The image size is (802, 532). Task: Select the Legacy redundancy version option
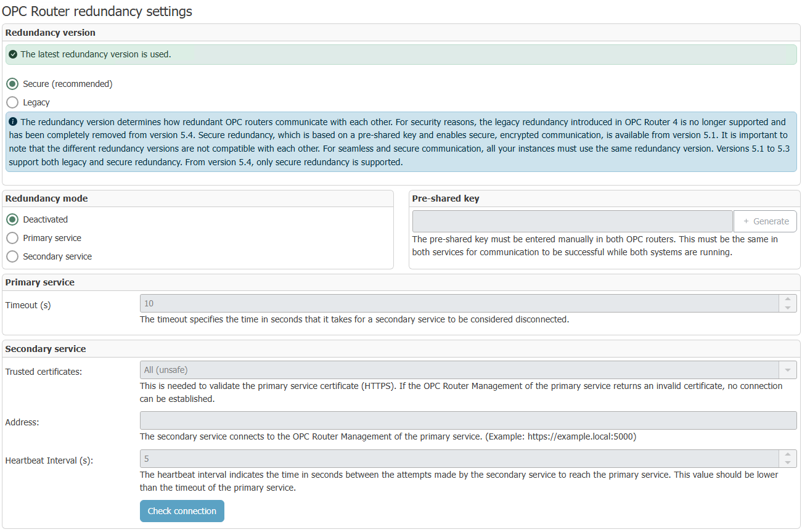click(x=12, y=102)
